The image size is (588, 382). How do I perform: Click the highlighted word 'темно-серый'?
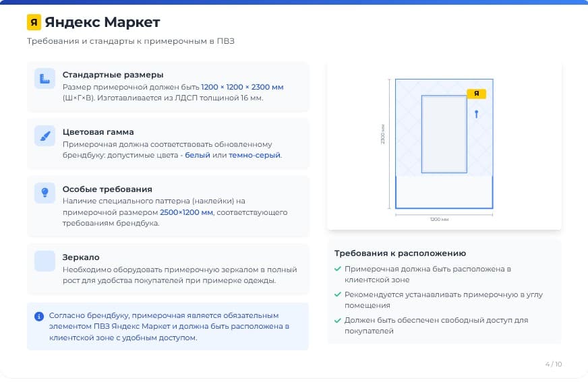(255, 155)
